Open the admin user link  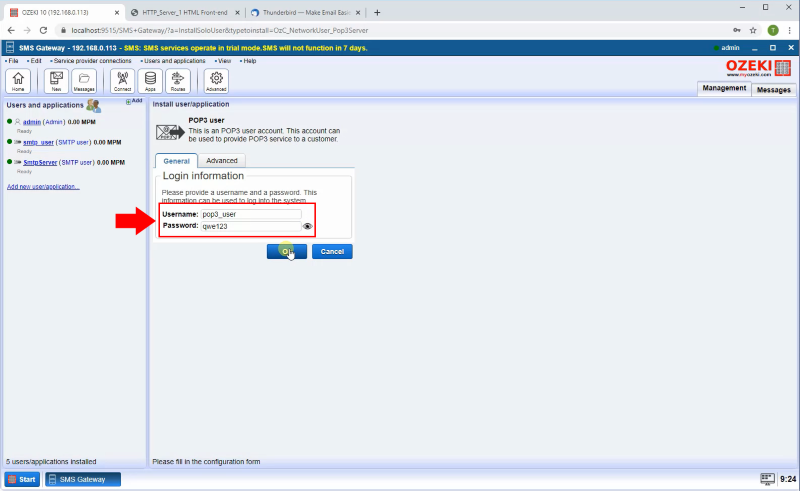pos(32,122)
